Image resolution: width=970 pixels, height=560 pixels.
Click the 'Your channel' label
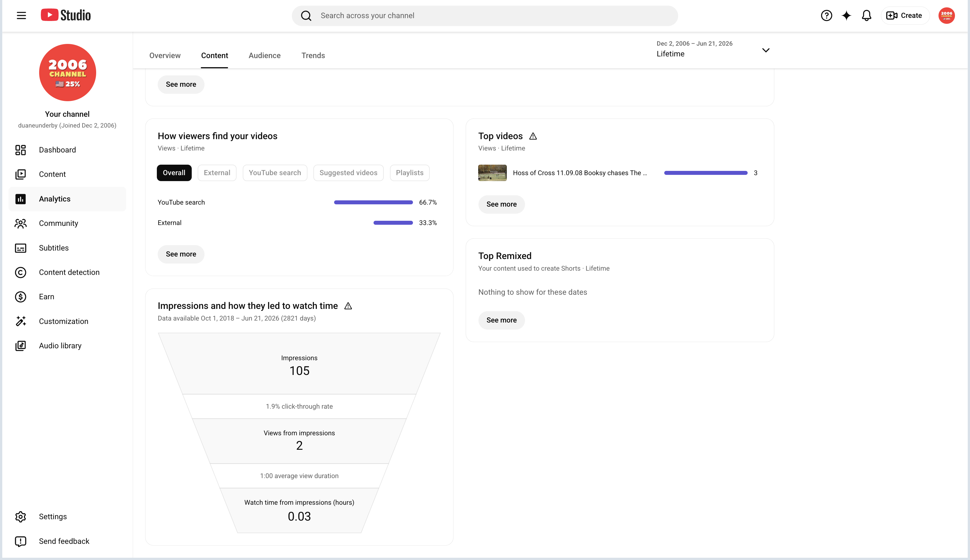point(68,114)
